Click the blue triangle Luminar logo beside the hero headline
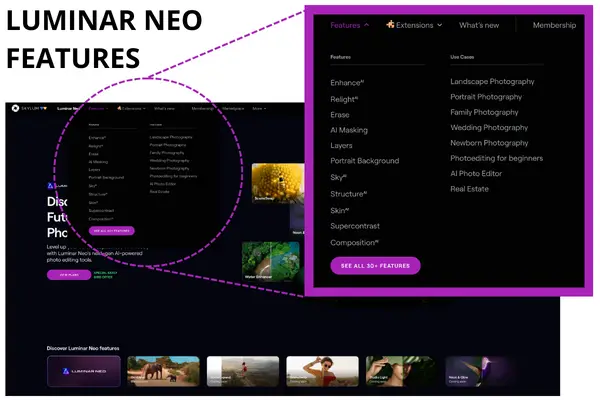This screenshot has width=600, height=400. coord(50,186)
